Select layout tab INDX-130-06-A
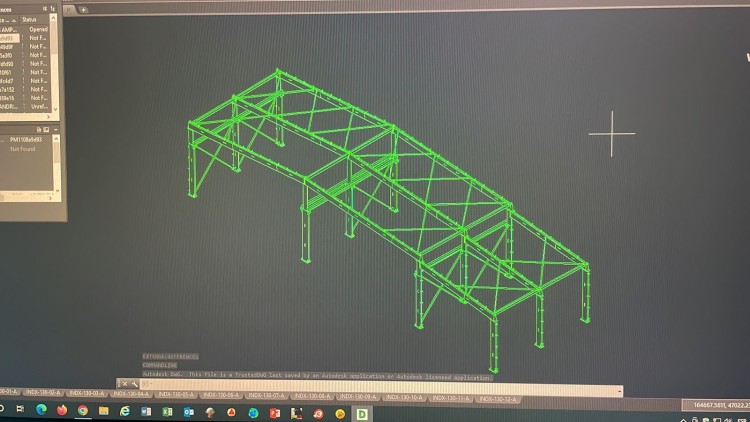The image size is (750, 422). point(221,395)
